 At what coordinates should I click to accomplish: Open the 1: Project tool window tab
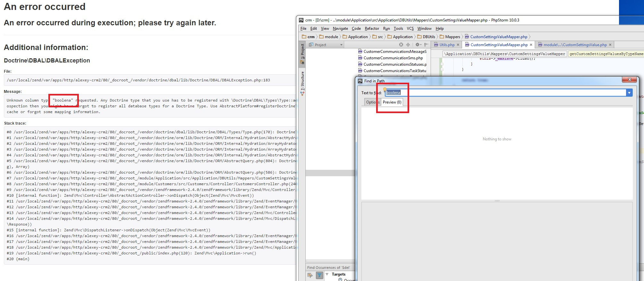pos(302,54)
